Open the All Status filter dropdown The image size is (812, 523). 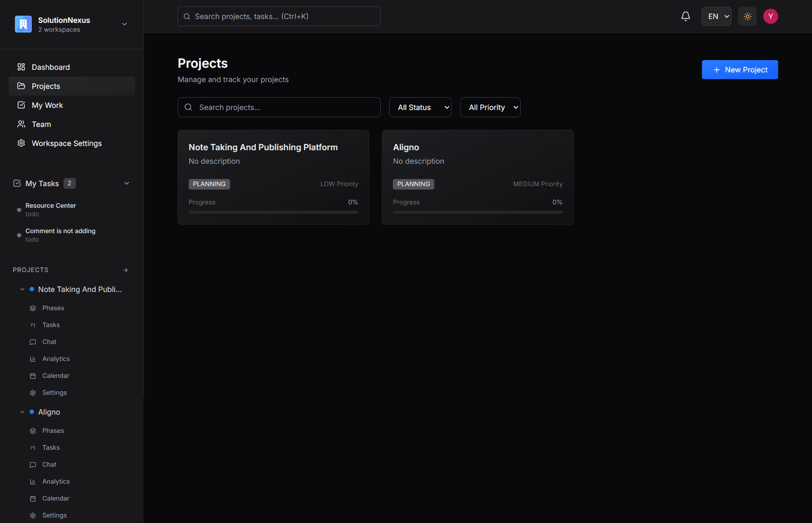[420, 108]
